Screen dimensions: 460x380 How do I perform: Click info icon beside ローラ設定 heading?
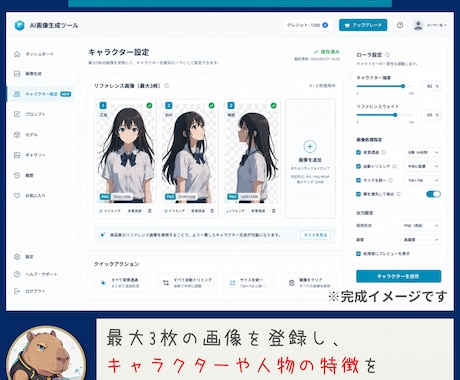pos(387,55)
